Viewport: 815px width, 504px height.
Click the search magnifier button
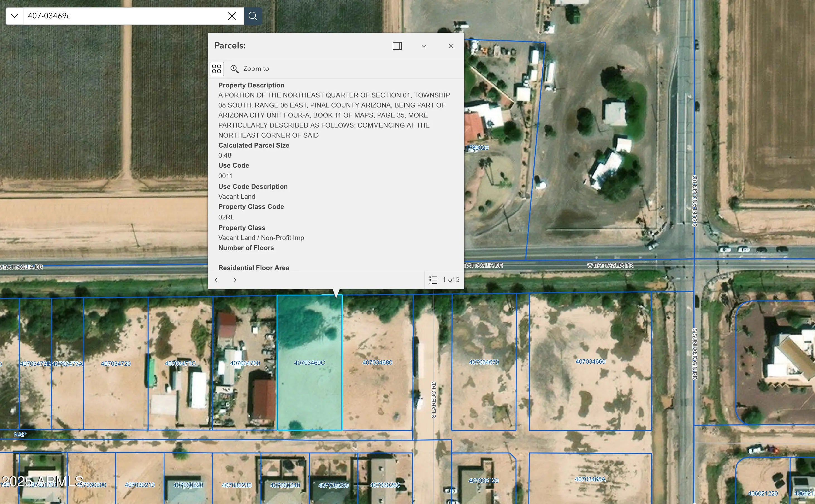coord(253,16)
